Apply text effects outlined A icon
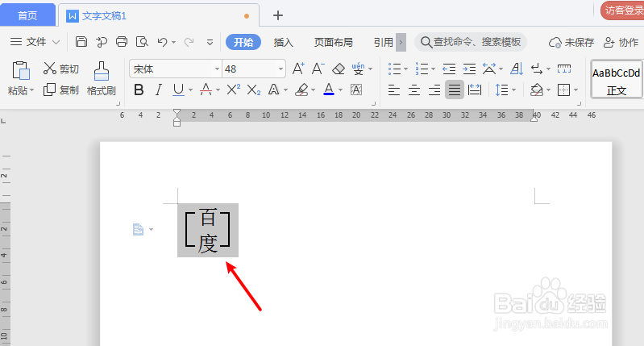644x346 pixels. pyautogui.click(x=273, y=90)
